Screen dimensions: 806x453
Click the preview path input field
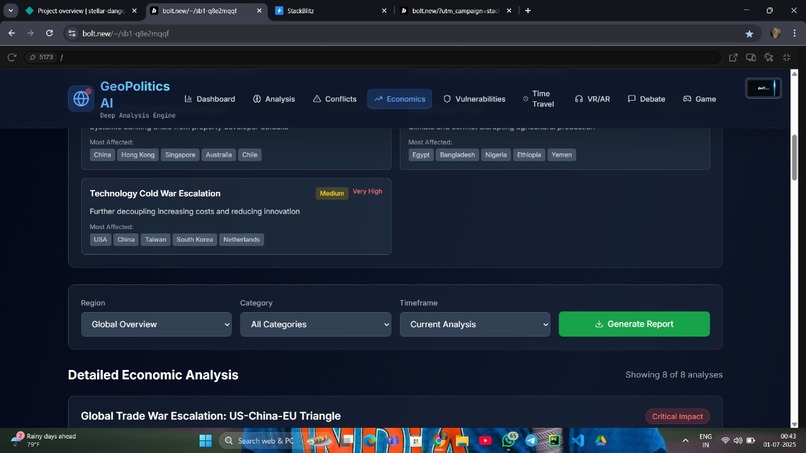[x=388, y=57]
